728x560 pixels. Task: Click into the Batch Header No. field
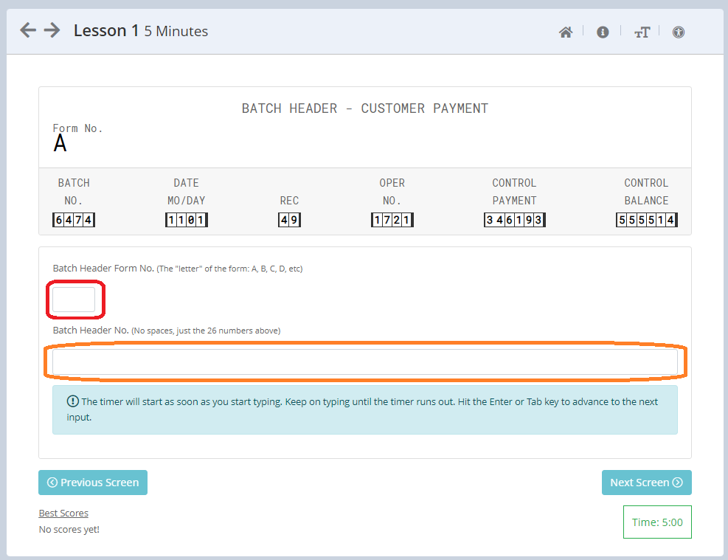coord(364,362)
